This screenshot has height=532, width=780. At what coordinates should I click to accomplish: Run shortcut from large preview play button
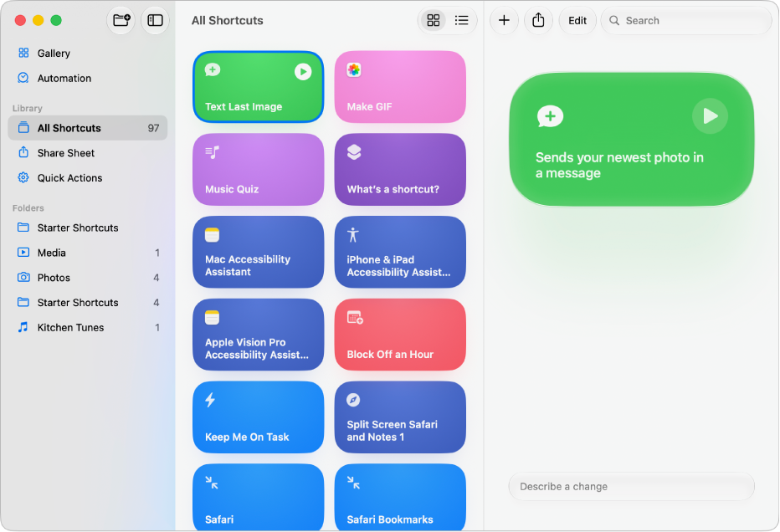pyautogui.click(x=710, y=116)
